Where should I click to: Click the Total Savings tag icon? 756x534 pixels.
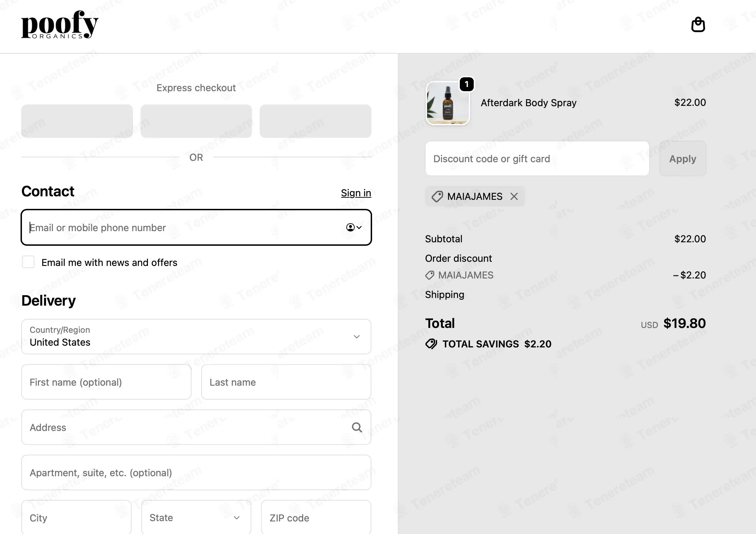tap(431, 344)
